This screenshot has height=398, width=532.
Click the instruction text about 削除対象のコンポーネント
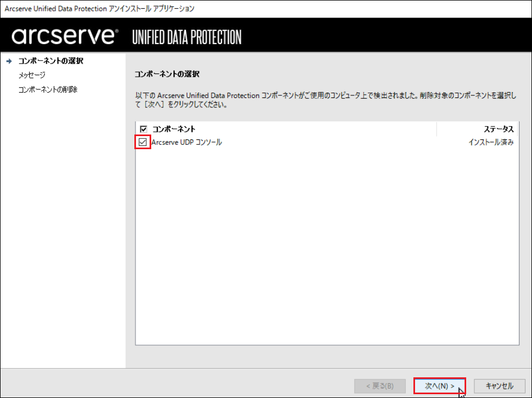326,100
